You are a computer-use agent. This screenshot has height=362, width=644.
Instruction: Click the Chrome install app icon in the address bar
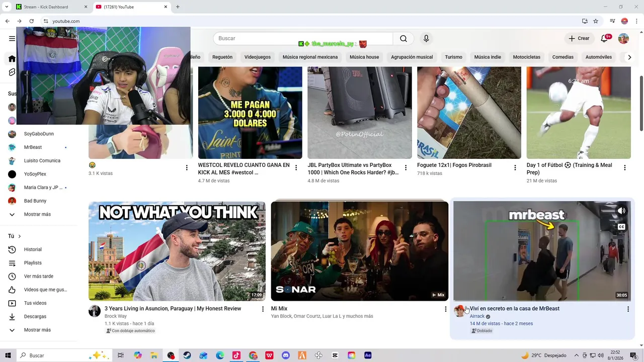tap(585, 21)
